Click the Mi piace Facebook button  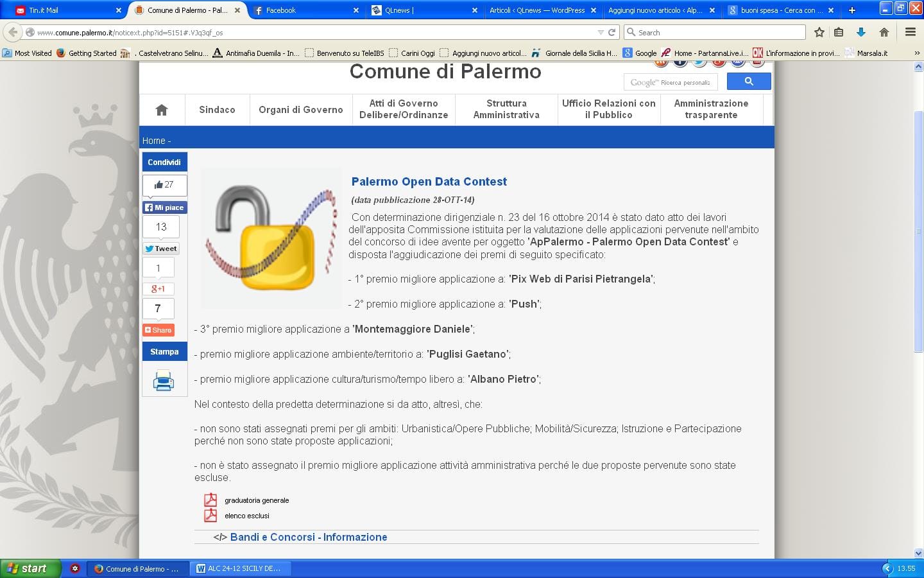pos(164,207)
